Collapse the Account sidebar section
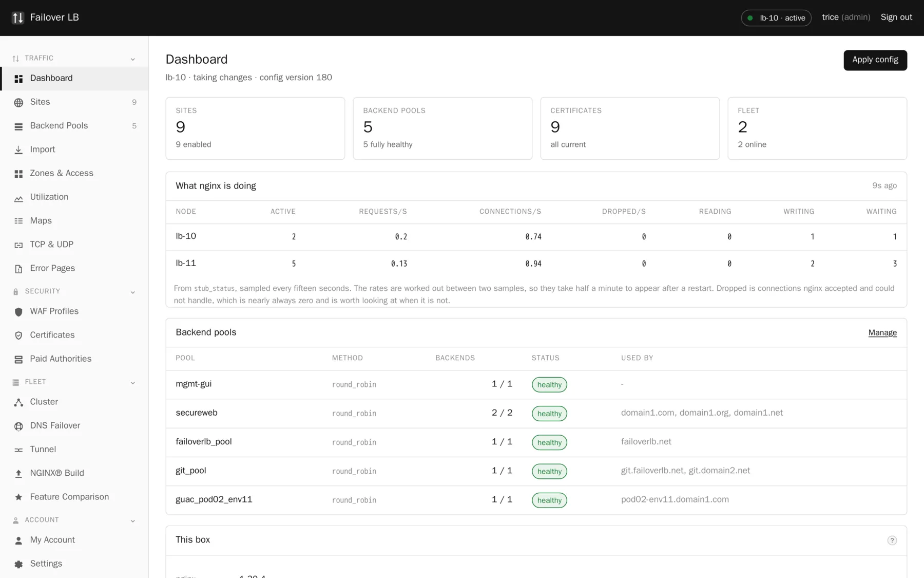Screen dimensions: 924x578 pos(132,521)
